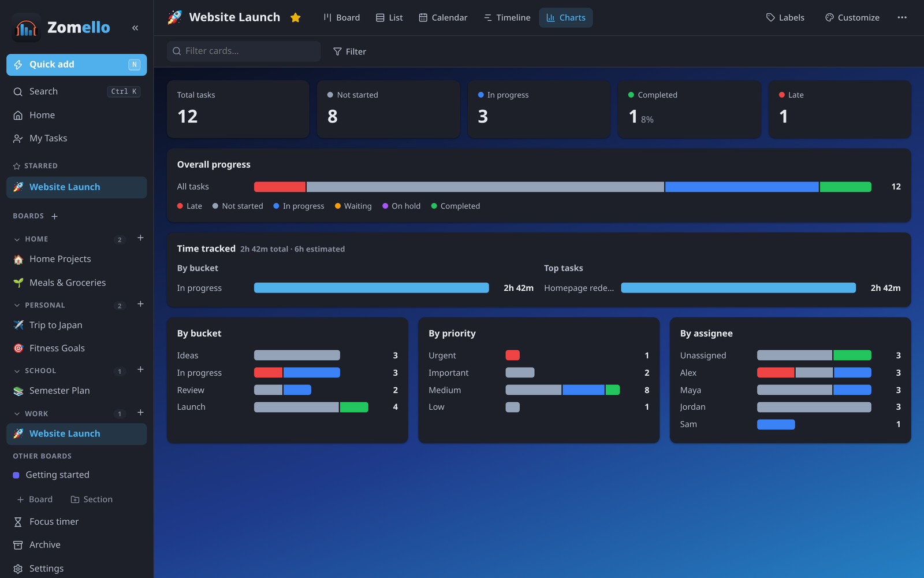Focus the Filter cards search field
Screen dimensions: 924x578
point(244,51)
